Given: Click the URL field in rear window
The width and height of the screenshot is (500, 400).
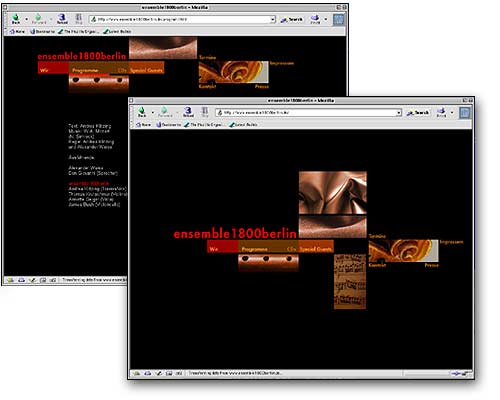Looking at the screenshot, I should click(x=182, y=20).
